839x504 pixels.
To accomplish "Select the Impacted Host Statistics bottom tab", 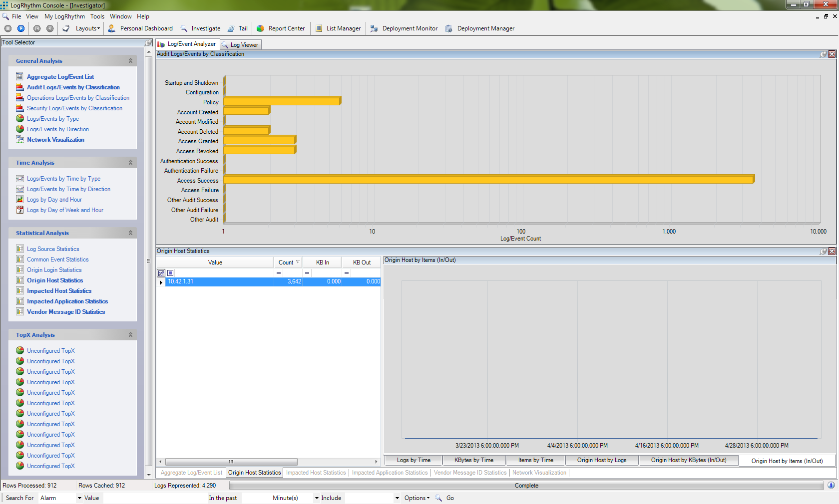I will click(x=316, y=473).
